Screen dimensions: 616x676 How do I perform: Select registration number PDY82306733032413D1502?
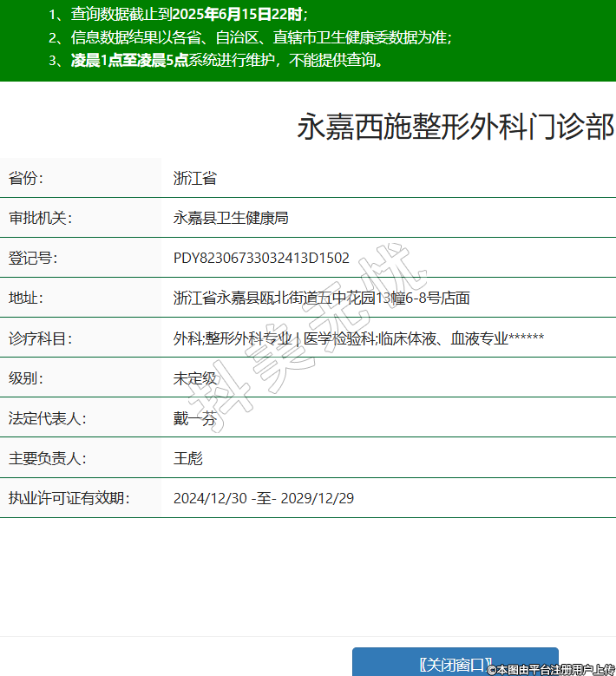point(261,258)
